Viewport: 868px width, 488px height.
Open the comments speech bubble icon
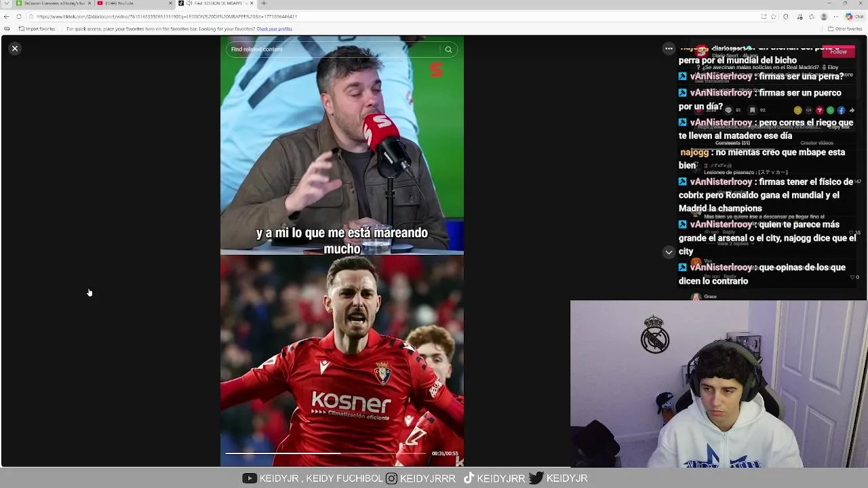coord(728,110)
